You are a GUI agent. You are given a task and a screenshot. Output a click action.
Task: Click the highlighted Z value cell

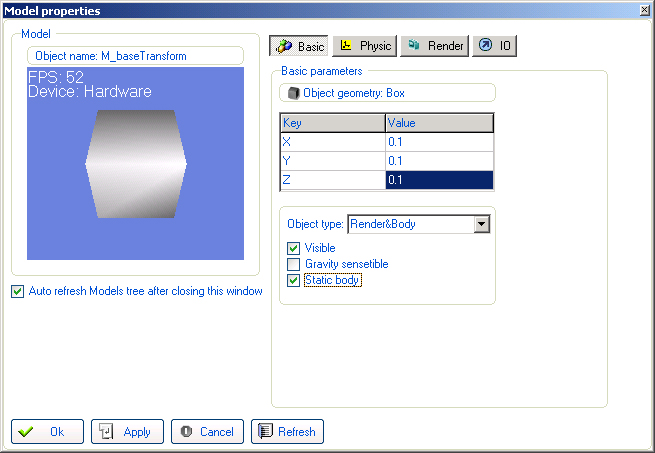[439, 180]
